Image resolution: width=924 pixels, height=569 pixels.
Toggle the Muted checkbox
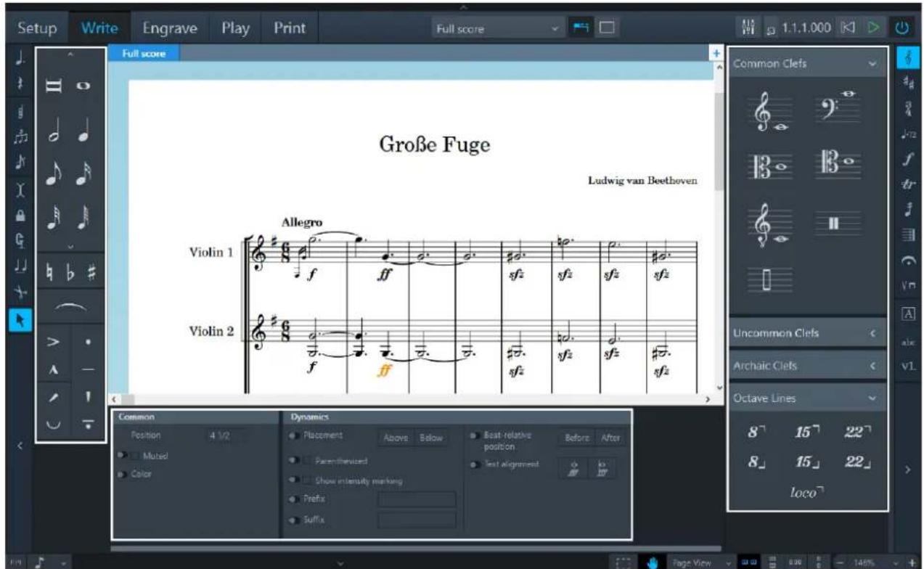(136, 456)
